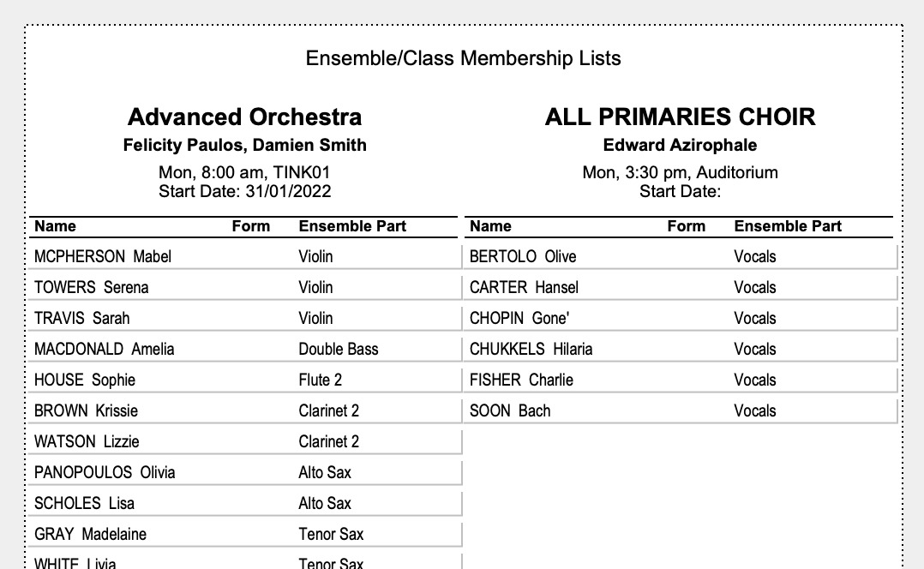
Task: Click HOUSE Sophie Flute 2 row
Action: [x=244, y=380]
